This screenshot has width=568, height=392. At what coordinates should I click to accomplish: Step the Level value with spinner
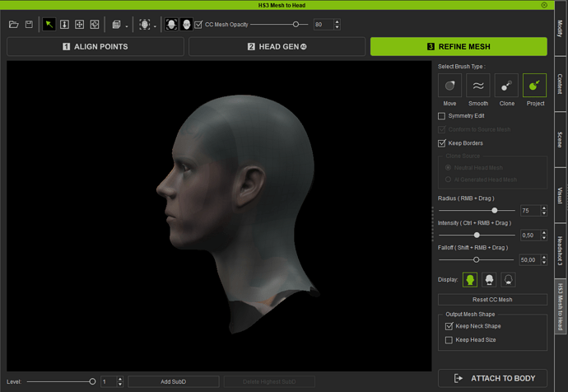point(120,381)
